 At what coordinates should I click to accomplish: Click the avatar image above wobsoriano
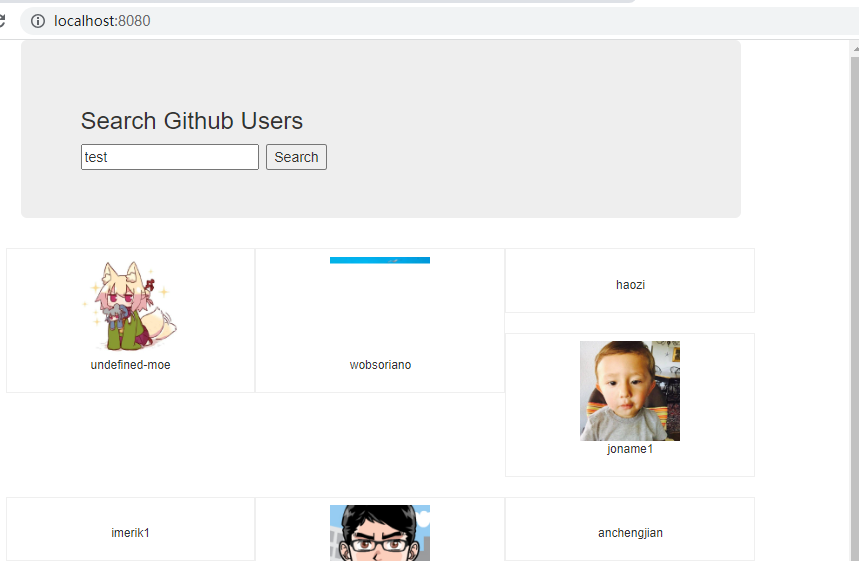coord(380,260)
